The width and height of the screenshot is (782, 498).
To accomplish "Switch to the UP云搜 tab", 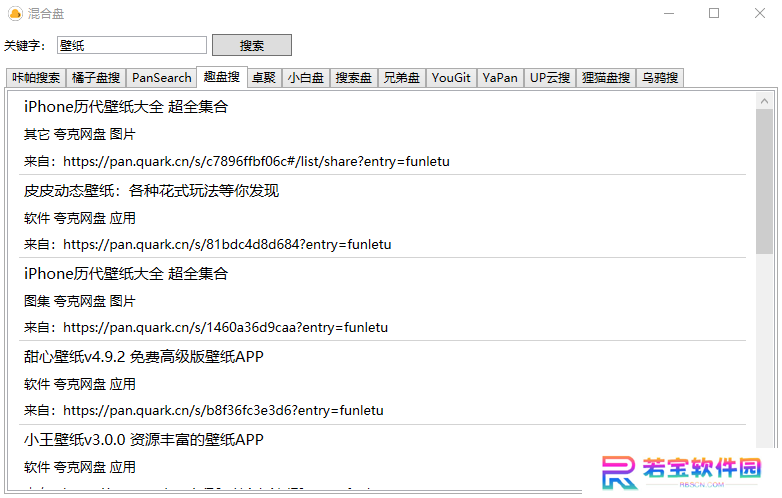I will (550, 78).
